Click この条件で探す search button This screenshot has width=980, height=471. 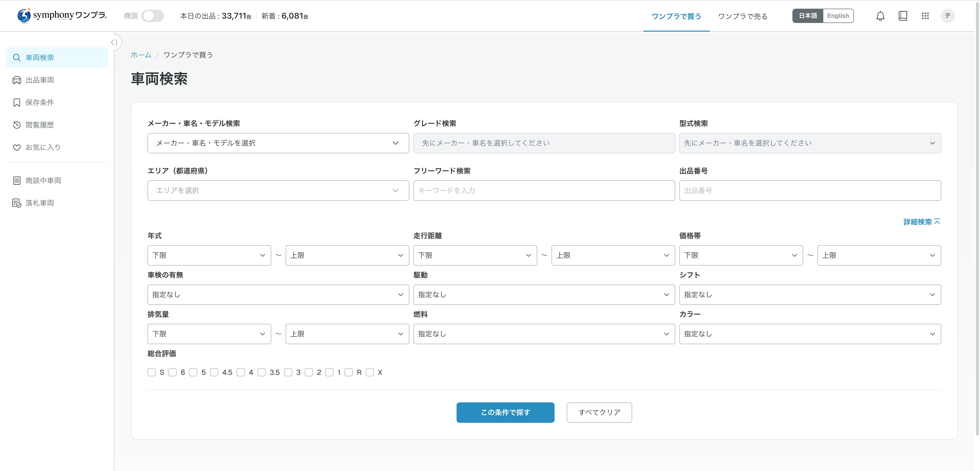[505, 412]
